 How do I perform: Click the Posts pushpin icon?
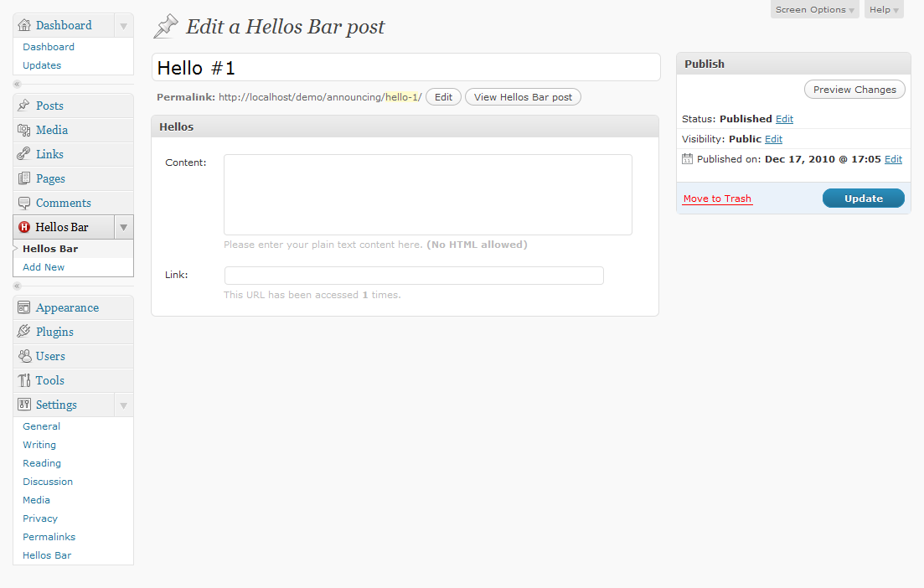click(x=23, y=106)
